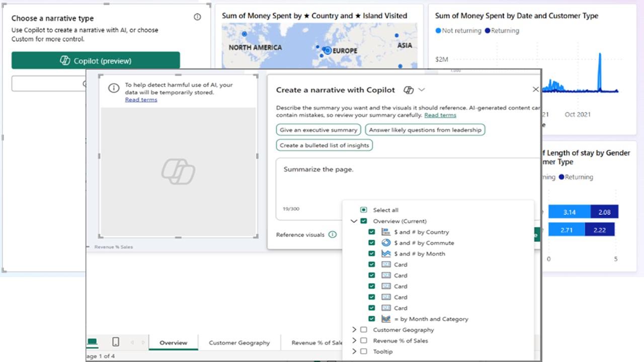
Task: Expand the Tooltip page node
Action: point(354,351)
